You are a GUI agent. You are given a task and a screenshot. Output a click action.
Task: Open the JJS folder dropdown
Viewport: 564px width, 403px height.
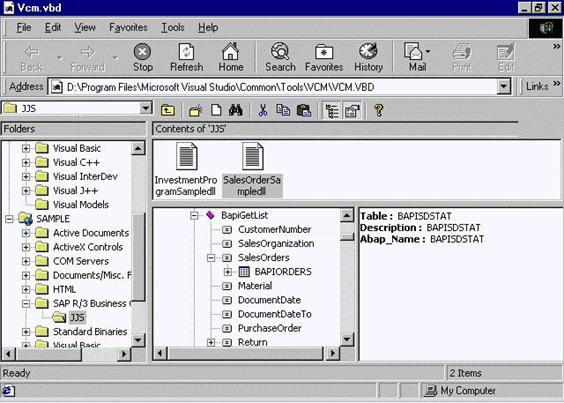[x=146, y=108]
